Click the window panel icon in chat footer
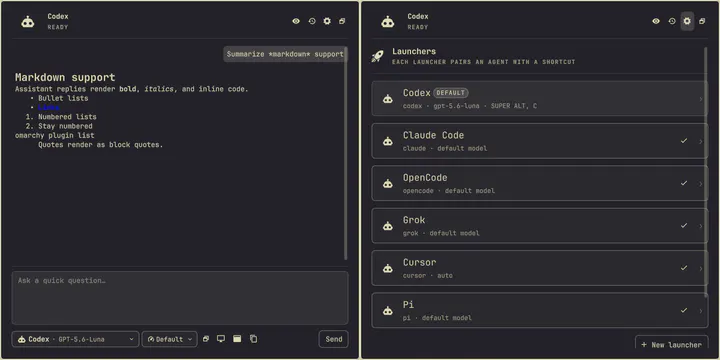Screen dimensions: 720x360 point(237,339)
